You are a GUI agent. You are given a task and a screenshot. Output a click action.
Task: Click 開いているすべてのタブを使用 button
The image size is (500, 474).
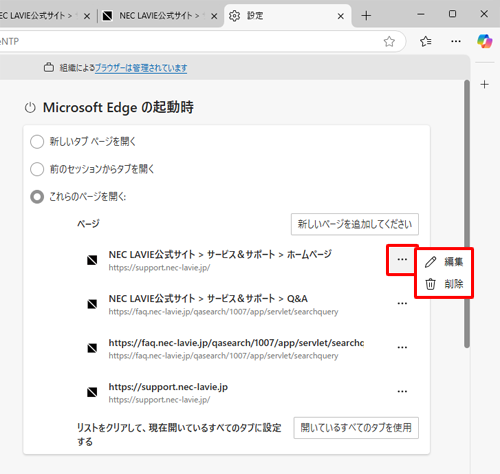[356, 428]
